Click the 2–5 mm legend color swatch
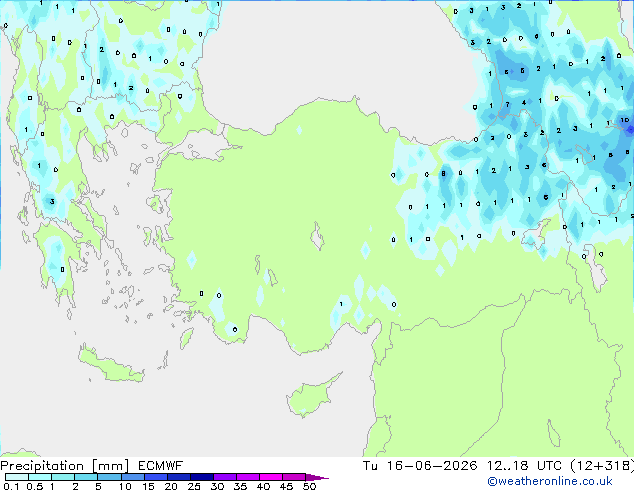This screenshot has height=490, width=634. (x=86, y=477)
